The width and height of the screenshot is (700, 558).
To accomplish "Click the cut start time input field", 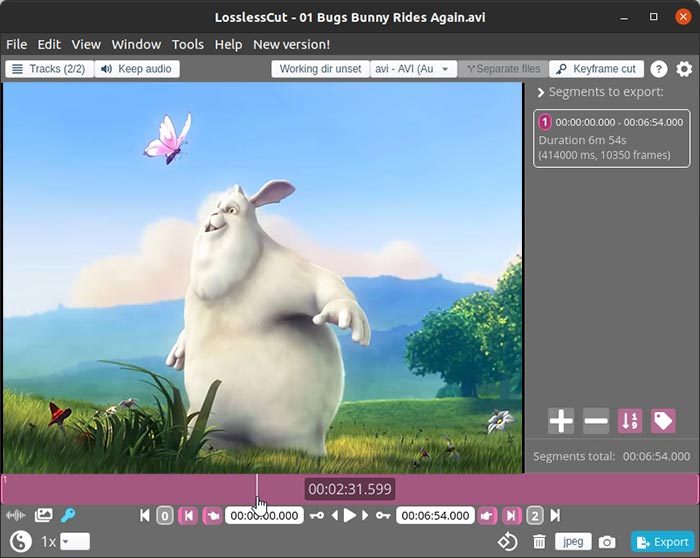I will (x=263, y=516).
